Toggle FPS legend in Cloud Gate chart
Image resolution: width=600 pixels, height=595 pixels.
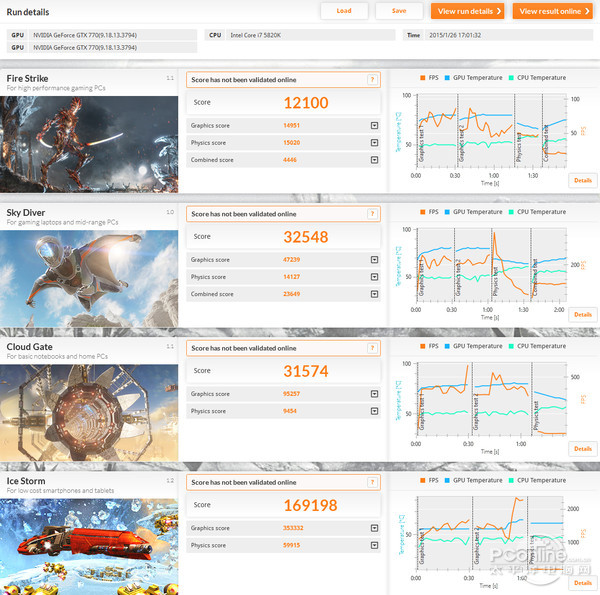pyautogui.click(x=429, y=346)
